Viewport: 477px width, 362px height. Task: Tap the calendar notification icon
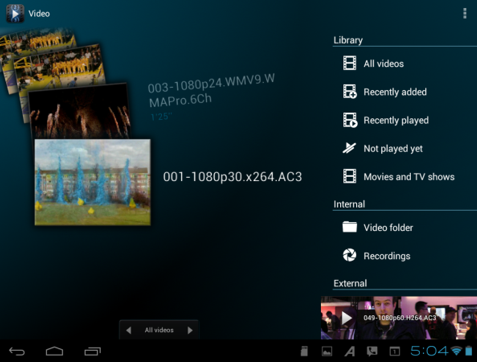pyautogui.click(x=395, y=351)
